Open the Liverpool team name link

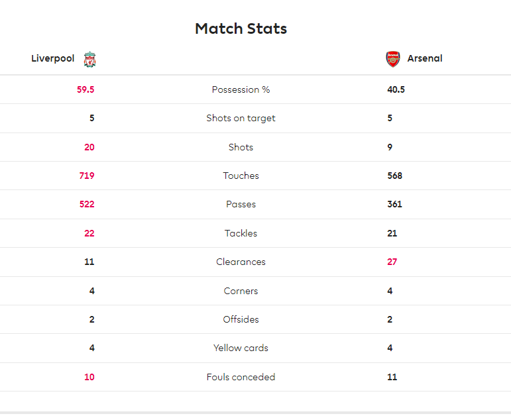[x=53, y=58]
